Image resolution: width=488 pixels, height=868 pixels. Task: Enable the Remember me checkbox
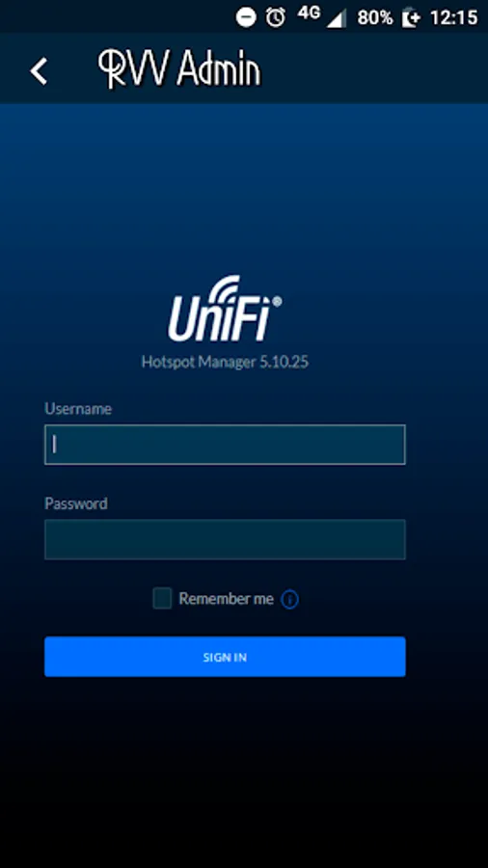point(162,598)
